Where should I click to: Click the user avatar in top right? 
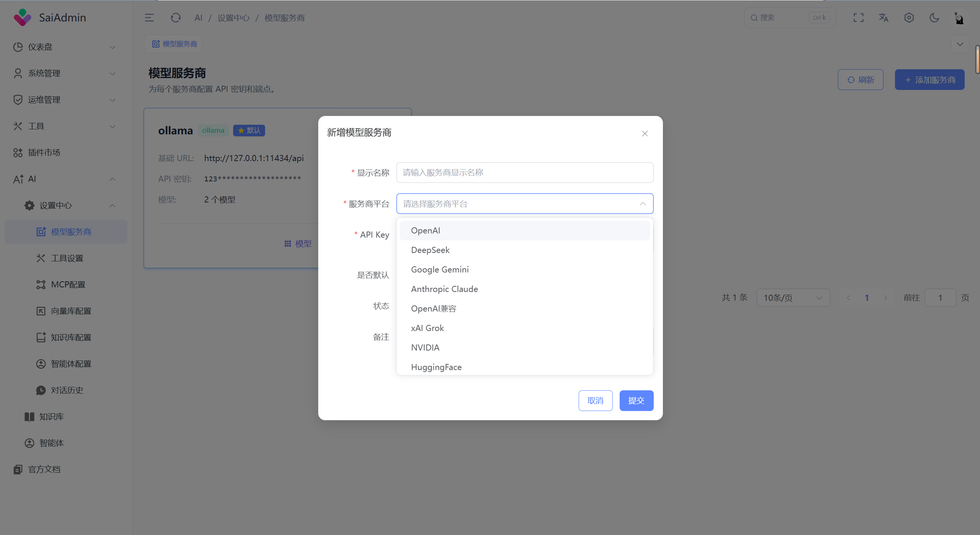959,18
